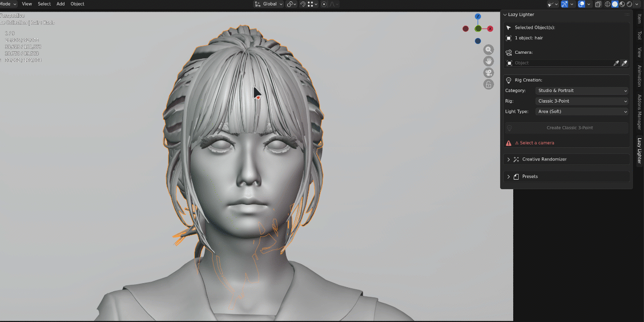
Task: Toggle camera view with the camera icon
Action: point(489,72)
